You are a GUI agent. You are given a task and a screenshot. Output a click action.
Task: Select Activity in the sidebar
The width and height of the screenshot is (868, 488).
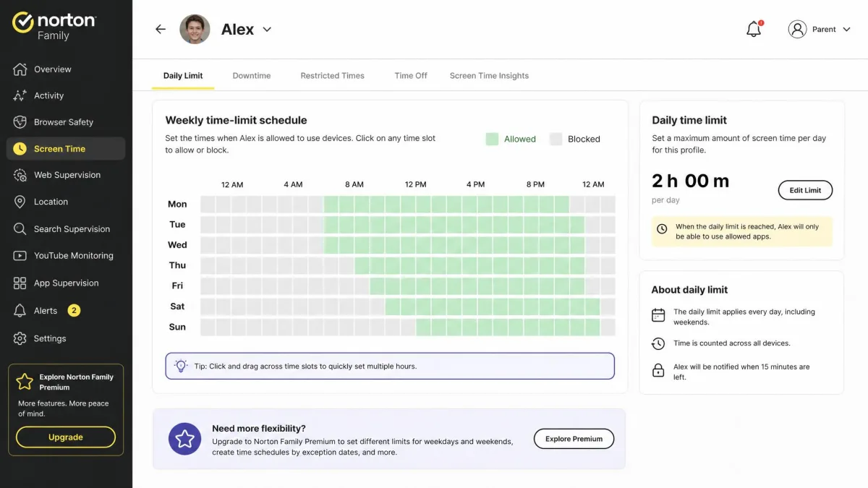[66, 95]
